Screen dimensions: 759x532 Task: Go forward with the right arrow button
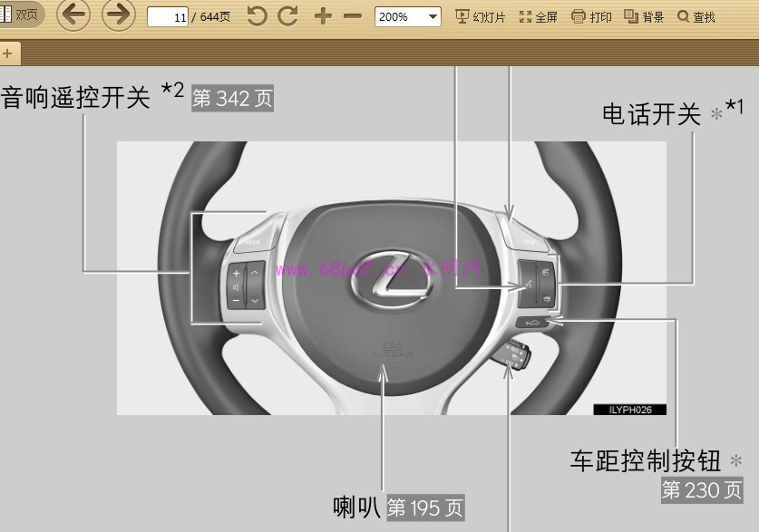[x=119, y=15]
